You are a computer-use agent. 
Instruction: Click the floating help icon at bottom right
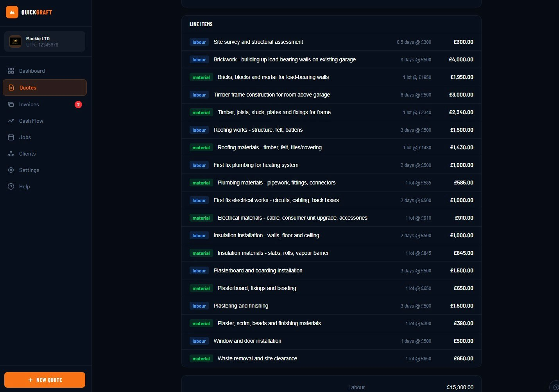coord(555,387)
